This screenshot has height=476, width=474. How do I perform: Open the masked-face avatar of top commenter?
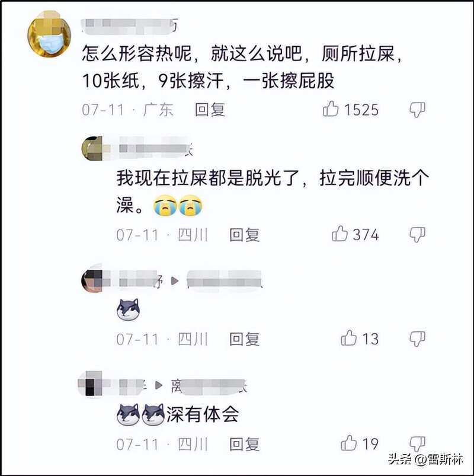coord(49,34)
